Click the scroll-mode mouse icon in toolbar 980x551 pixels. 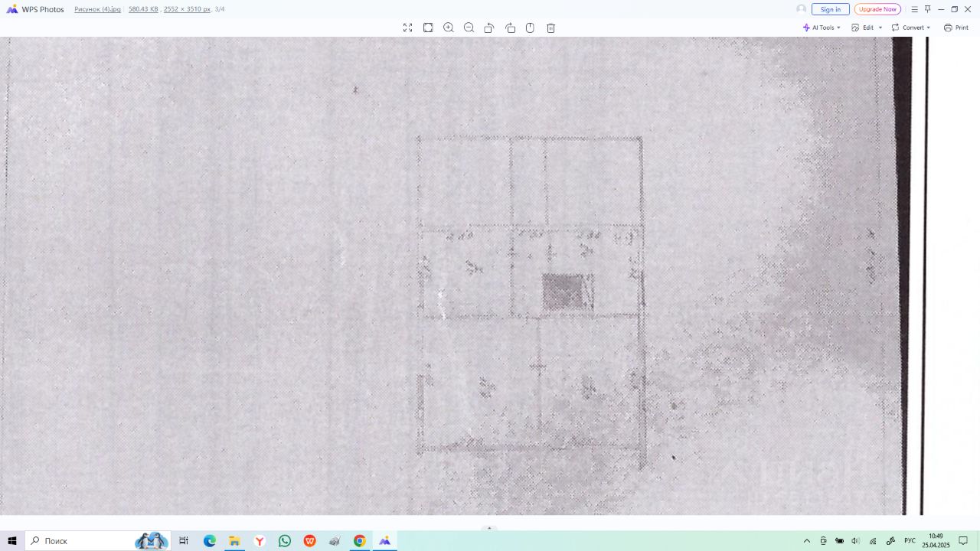tap(530, 28)
